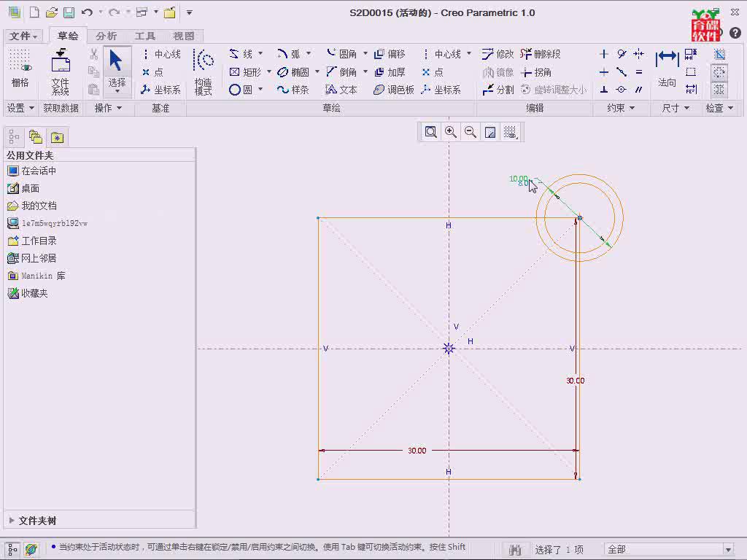
Task: Switch to the 工具 ribbon tab
Action: point(145,36)
